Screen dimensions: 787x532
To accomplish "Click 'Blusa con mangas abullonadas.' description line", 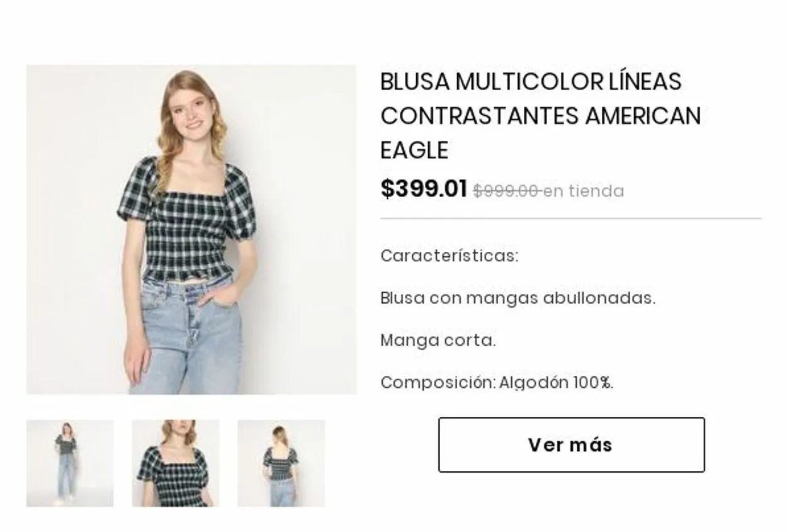I will (518, 298).
